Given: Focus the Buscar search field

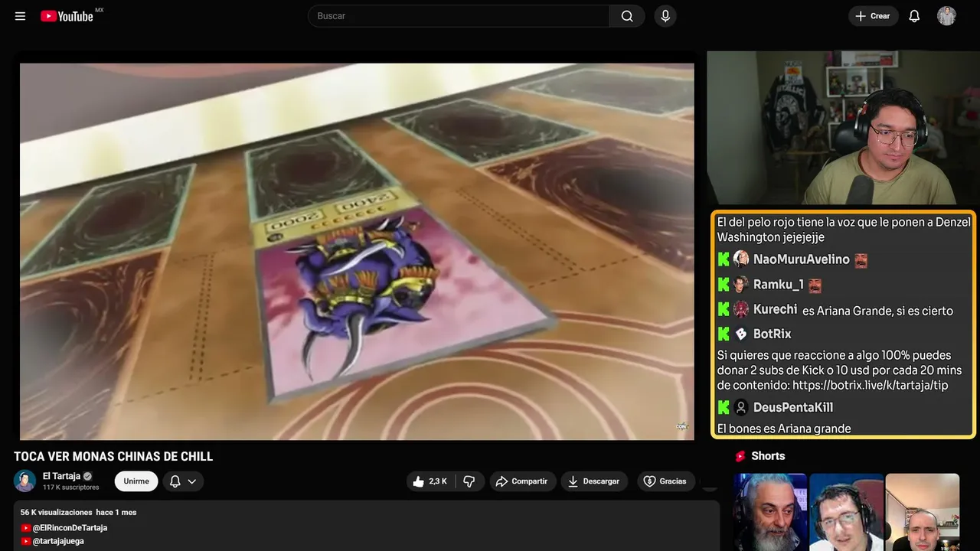Looking at the screenshot, I should (x=458, y=16).
